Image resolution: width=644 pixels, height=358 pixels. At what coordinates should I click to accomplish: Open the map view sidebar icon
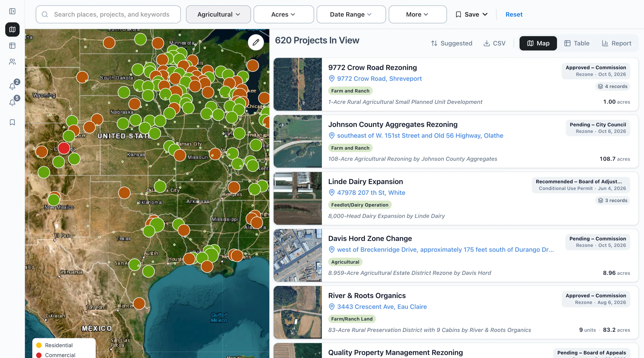click(12, 29)
